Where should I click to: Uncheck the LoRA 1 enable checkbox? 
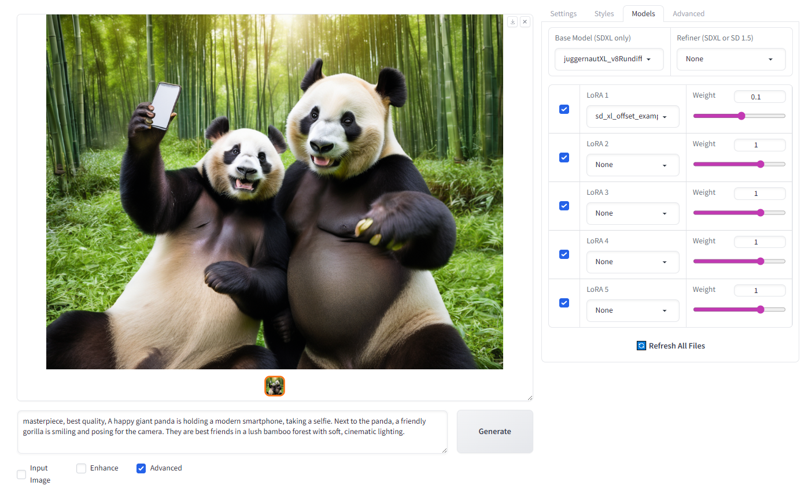564,109
